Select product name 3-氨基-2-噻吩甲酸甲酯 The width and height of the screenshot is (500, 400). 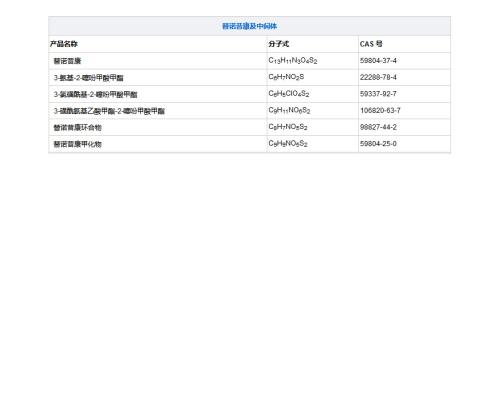tap(89, 78)
